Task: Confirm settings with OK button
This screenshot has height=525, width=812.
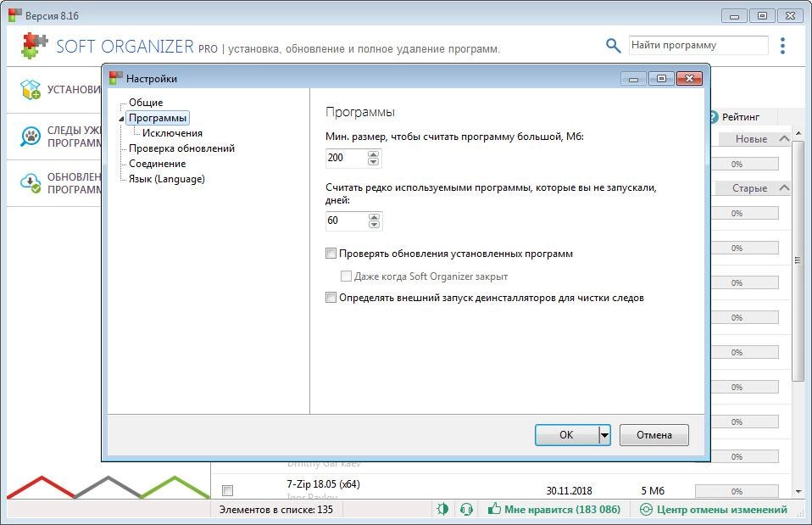Action: coord(566,435)
